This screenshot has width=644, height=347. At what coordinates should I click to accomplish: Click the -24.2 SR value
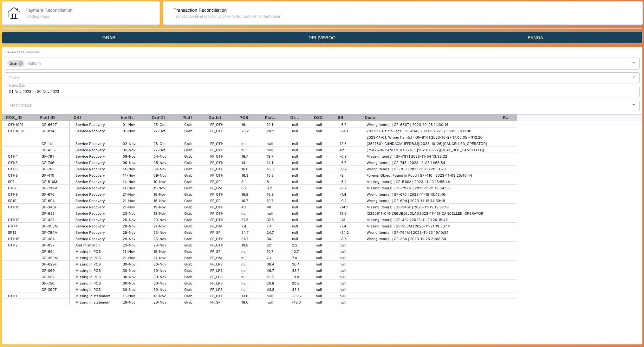pos(344,232)
